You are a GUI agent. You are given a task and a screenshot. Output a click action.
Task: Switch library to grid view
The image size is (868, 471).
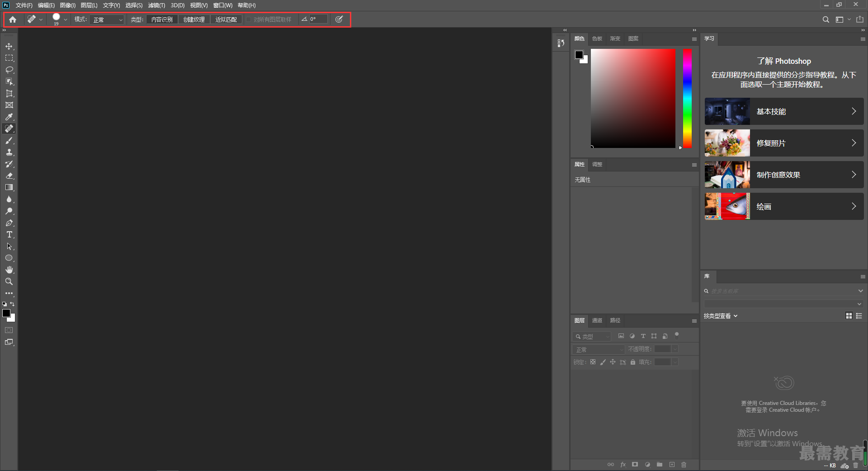849,316
